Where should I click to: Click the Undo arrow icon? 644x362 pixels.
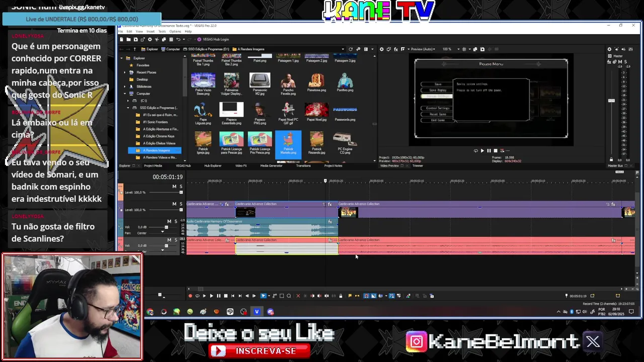click(178, 39)
